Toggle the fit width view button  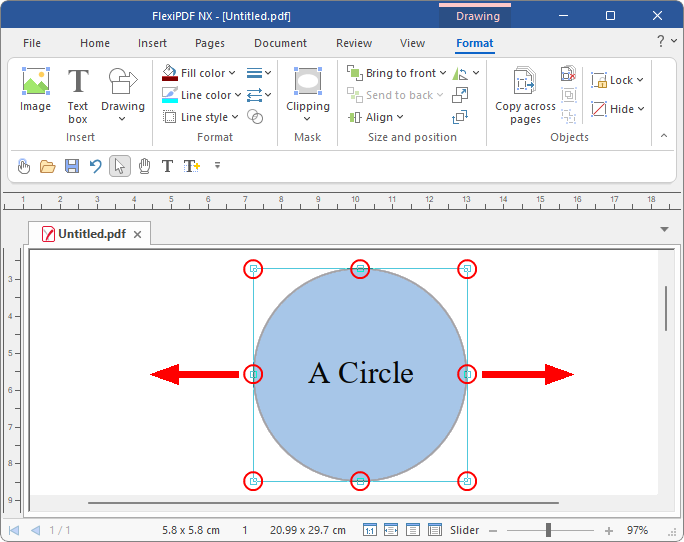[391, 530]
